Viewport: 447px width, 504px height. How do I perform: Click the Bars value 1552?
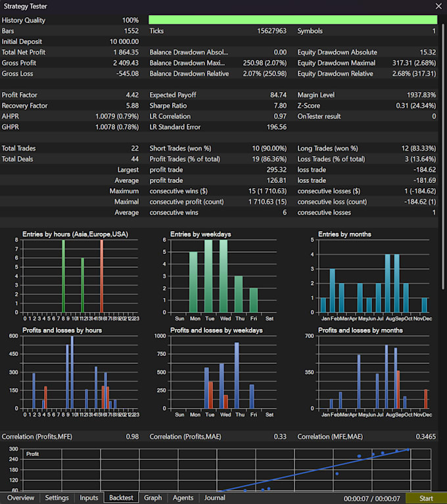coord(131,31)
